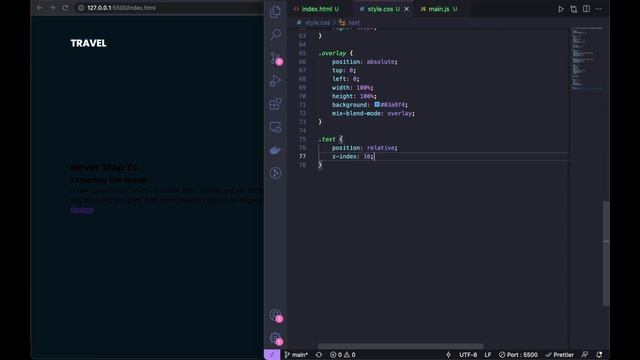Open the notifications bell in status bar
640x360 pixels.
pos(599,355)
